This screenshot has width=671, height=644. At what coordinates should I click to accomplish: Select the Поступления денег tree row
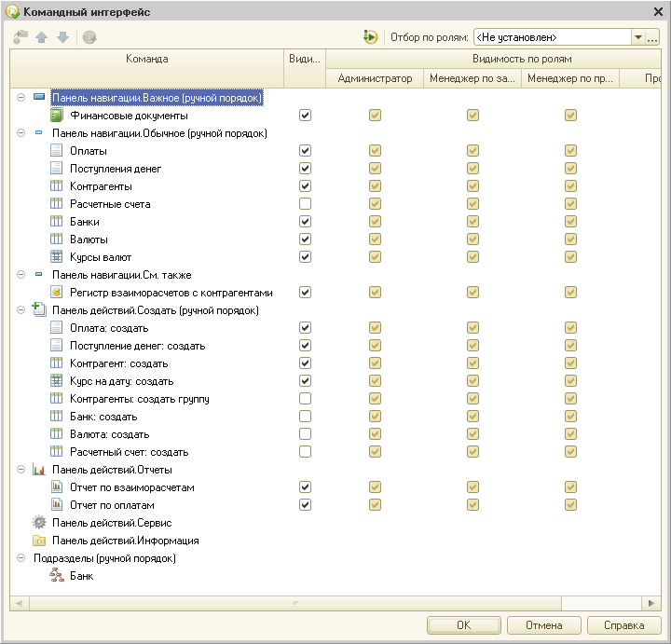click(116, 169)
